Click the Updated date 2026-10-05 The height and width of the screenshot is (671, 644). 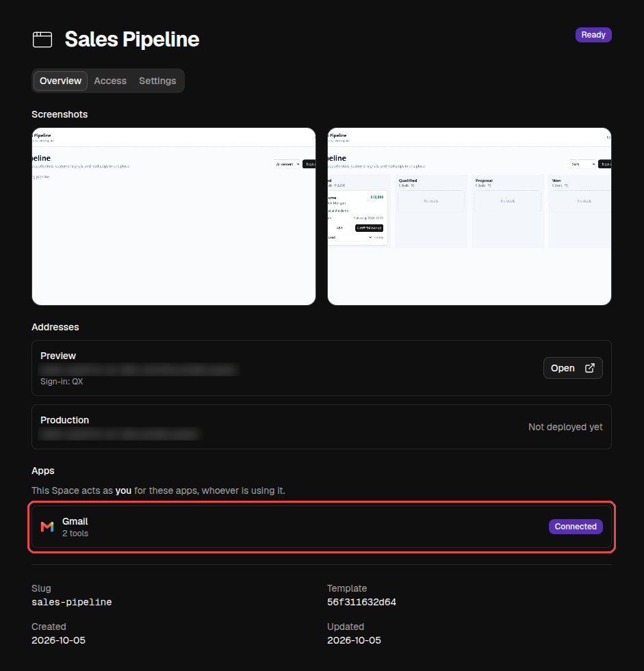354,641
